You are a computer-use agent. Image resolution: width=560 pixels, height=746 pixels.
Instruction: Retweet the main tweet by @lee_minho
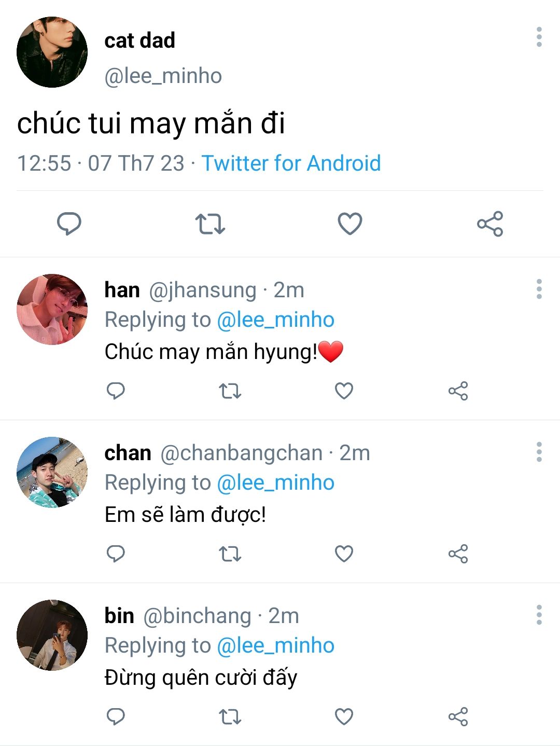pyautogui.click(x=210, y=224)
